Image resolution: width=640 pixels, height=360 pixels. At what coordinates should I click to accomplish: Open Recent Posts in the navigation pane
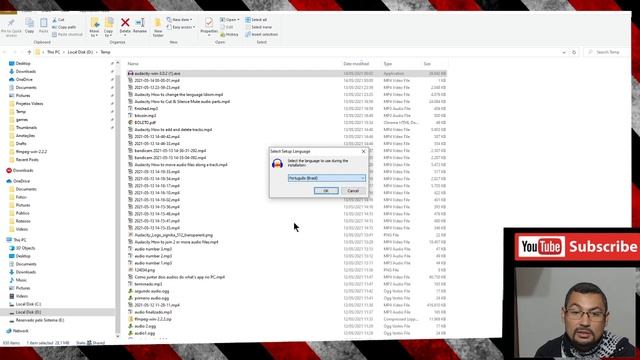click(x=27, y=160)
